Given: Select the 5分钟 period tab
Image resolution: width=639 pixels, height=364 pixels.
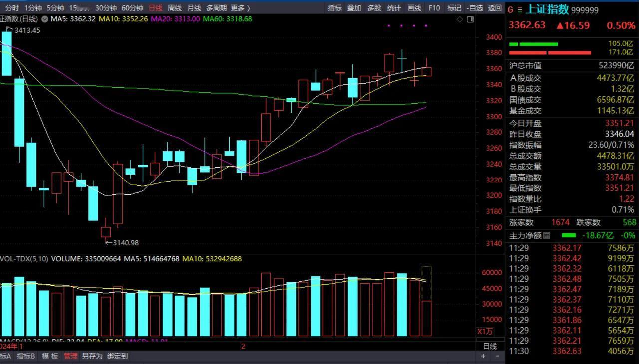Looking at the screenshot, I should click(55, 8).
